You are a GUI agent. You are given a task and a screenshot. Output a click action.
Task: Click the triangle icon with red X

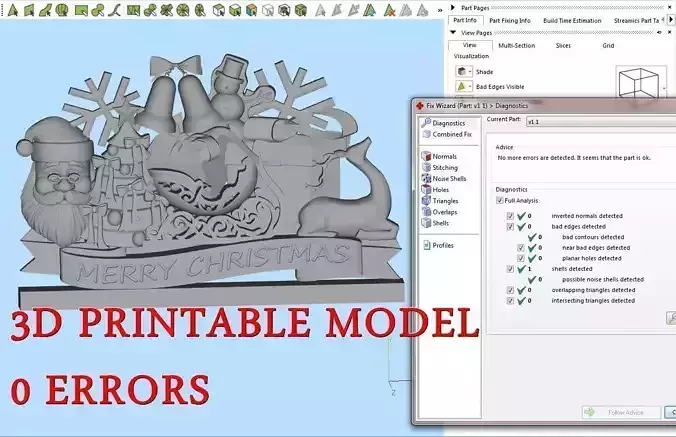tap(389, 10)
